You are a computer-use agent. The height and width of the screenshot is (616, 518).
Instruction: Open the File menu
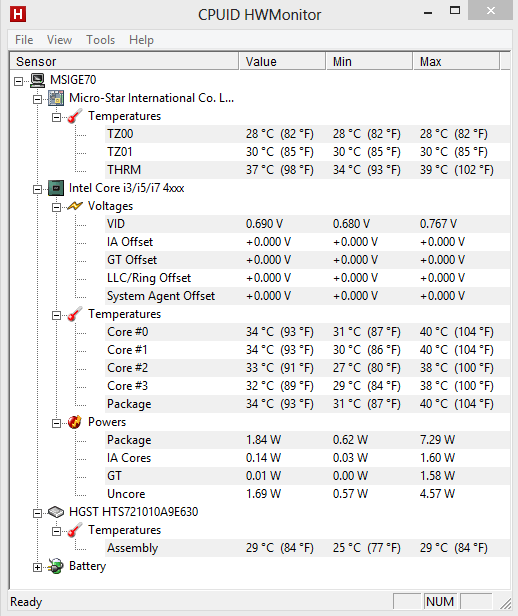pyautogui.click(x=24, y=40)
